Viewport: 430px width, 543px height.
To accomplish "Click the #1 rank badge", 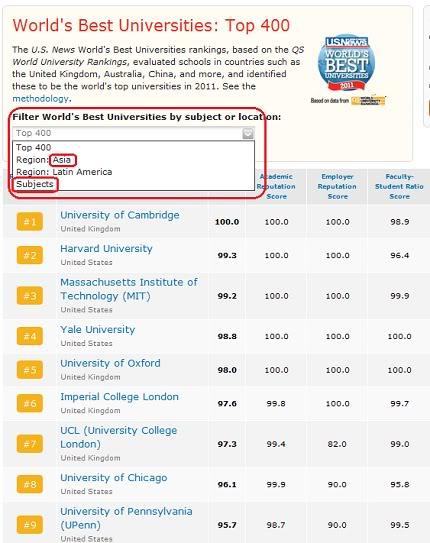I will tap(30, 222).
